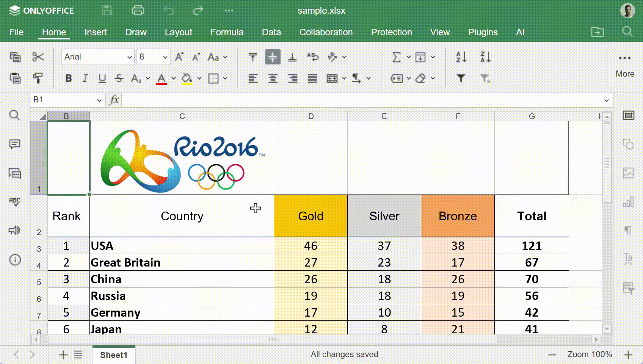The image size is (643, 364).
Task: Select Sheet1 tab
Action: point(114,355)
